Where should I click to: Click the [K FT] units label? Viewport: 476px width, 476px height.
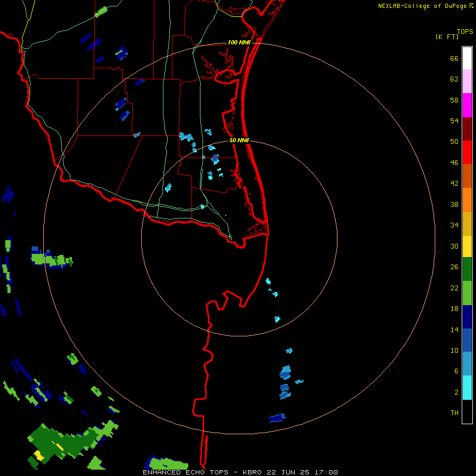click(447, 37)
